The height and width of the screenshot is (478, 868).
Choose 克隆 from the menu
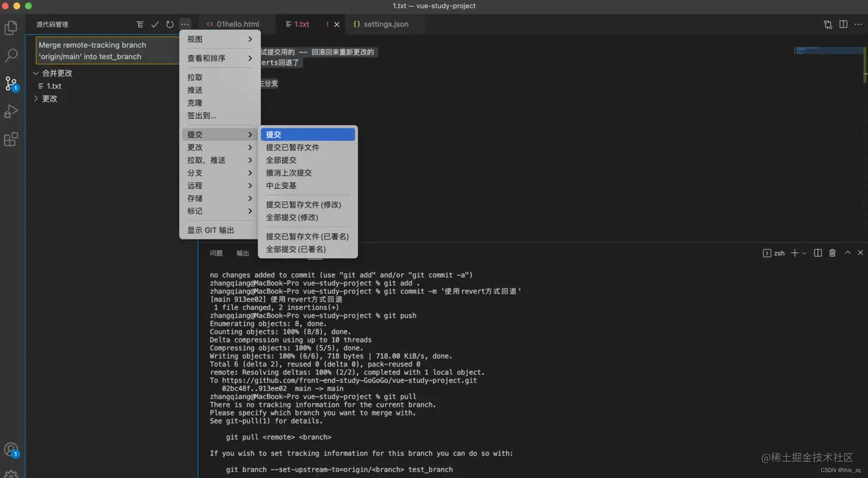click(x=220, y=103)
